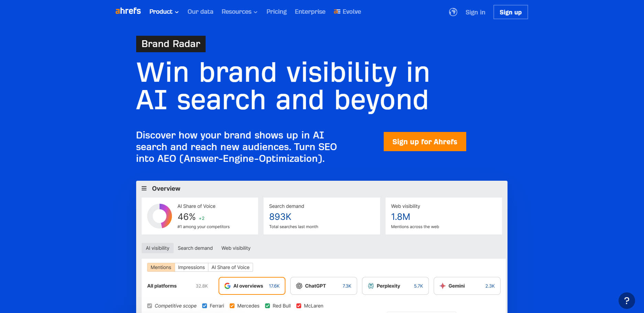The height and width of the screenshot is (313, 644).
Task: Click the Google icon on AI overviews
Action: tap(228, 286)
